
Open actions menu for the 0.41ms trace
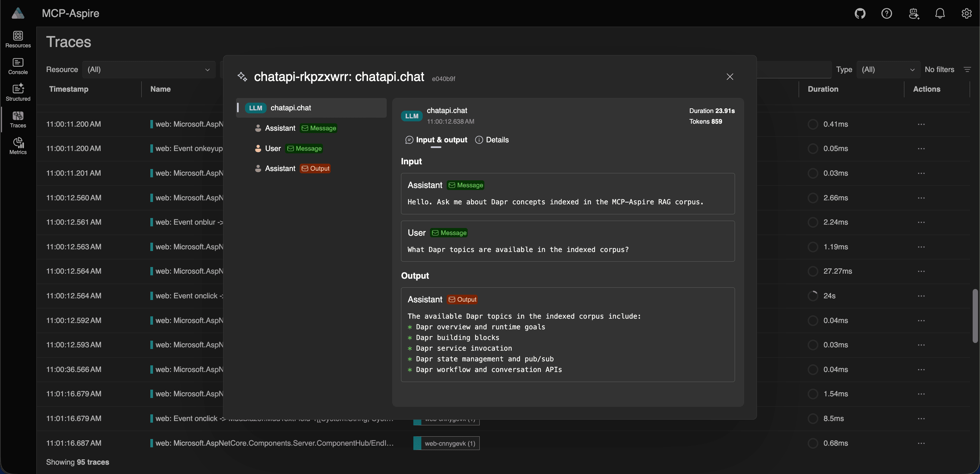[921, 124]
